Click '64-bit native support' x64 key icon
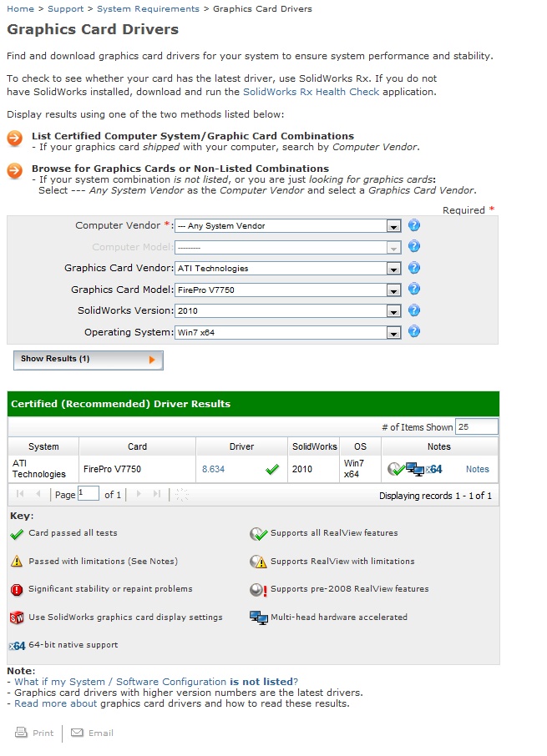Image resolution: width=547 pixels, height=756 pixels. coord(18,646)
